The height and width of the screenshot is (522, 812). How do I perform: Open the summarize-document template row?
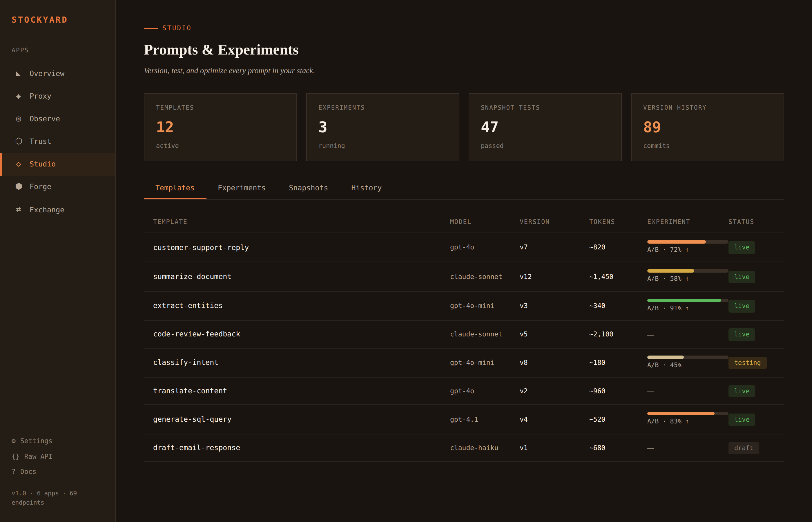(192, 276)
